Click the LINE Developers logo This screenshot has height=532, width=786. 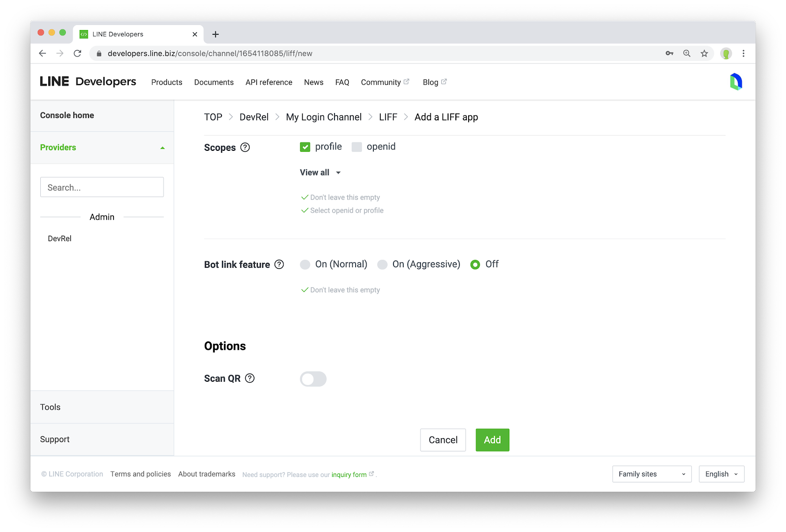coord(88,82)
